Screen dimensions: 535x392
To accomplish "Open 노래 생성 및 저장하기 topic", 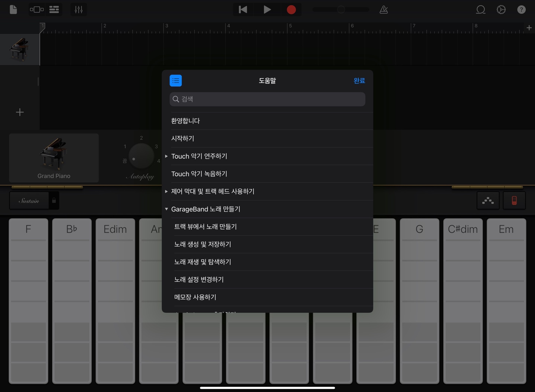I will (x=267, y=244).
